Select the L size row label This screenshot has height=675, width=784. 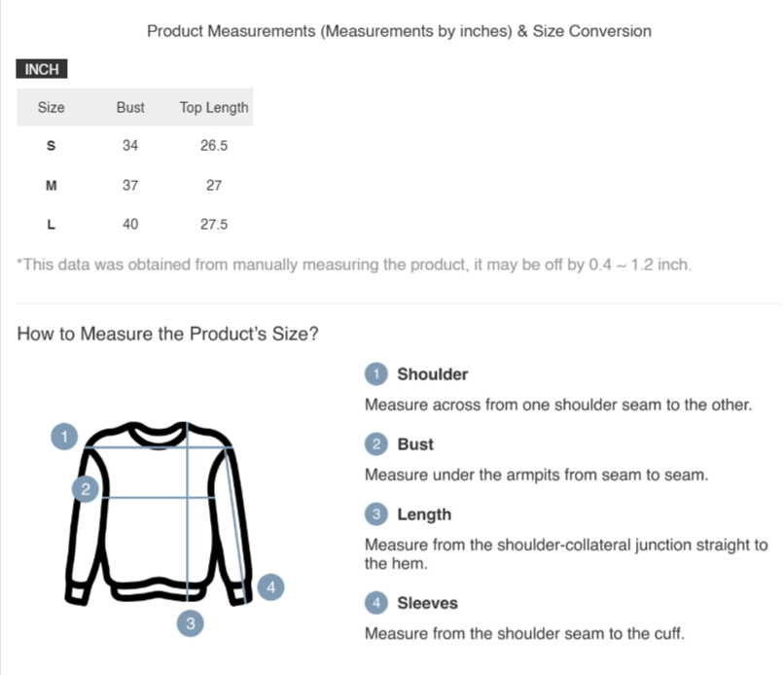click(51, 225)
